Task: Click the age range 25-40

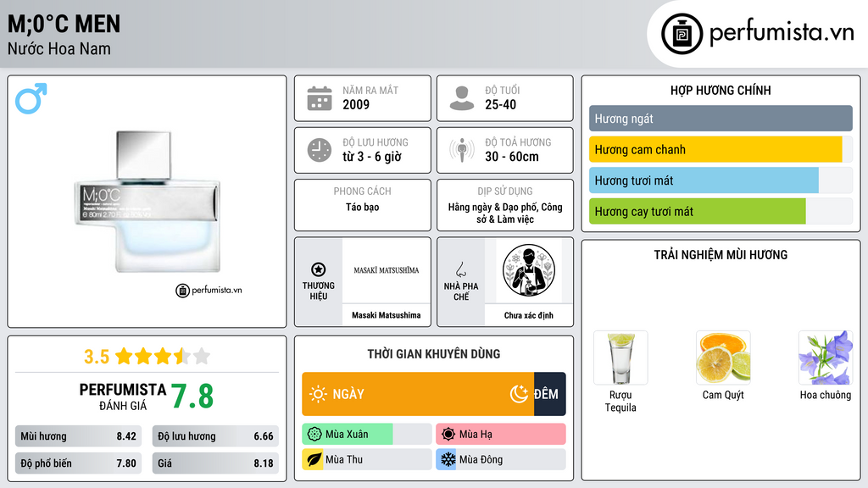Action: 500,104
